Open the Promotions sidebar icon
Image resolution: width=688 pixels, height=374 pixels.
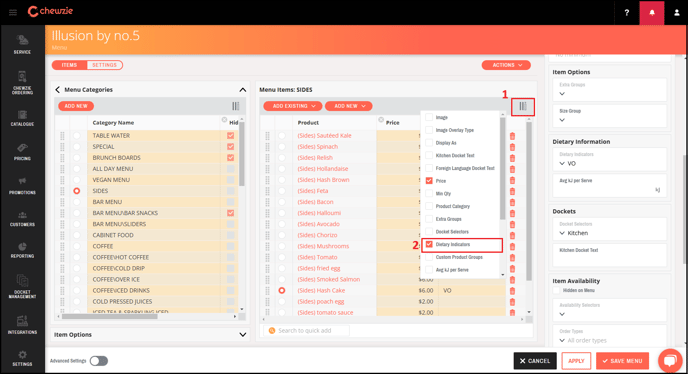point(22,186)
